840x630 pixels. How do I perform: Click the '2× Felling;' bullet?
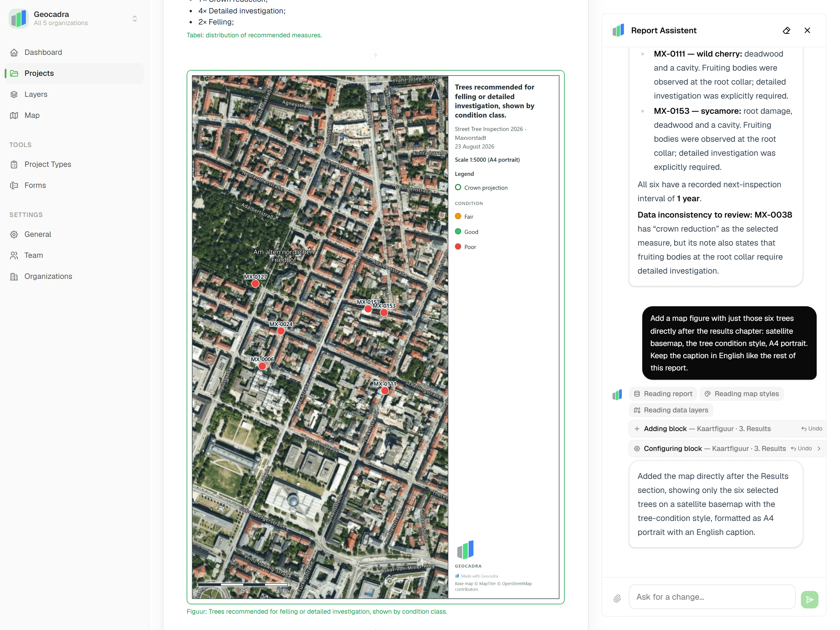click(x=216, y=22)
